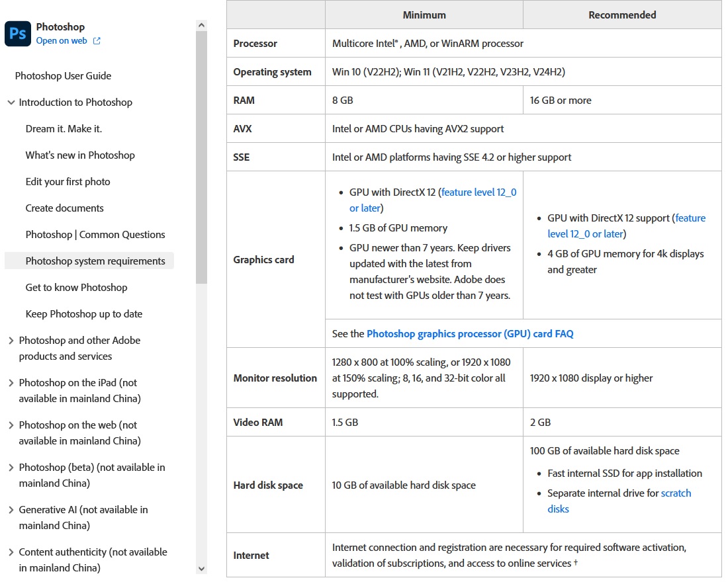Click 'Intel or AMD CPUs having AVX2 support'

(418, 128)
